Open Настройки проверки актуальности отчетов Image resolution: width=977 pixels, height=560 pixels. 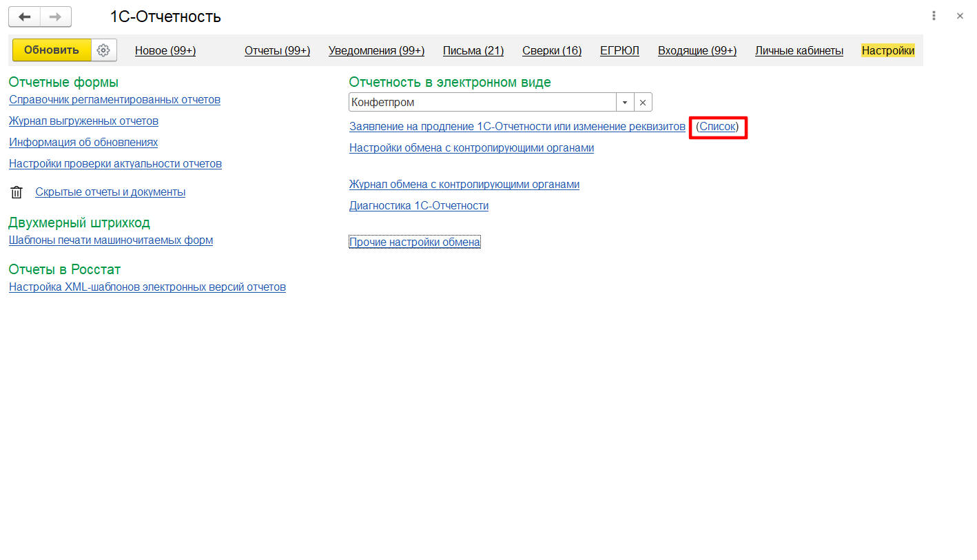(115, 164)
